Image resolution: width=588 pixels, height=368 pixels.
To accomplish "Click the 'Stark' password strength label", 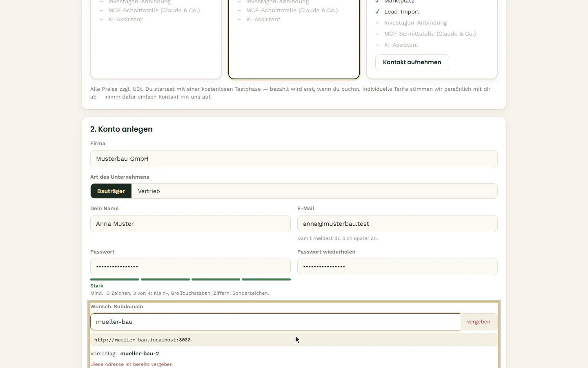I will click(97, 286).
